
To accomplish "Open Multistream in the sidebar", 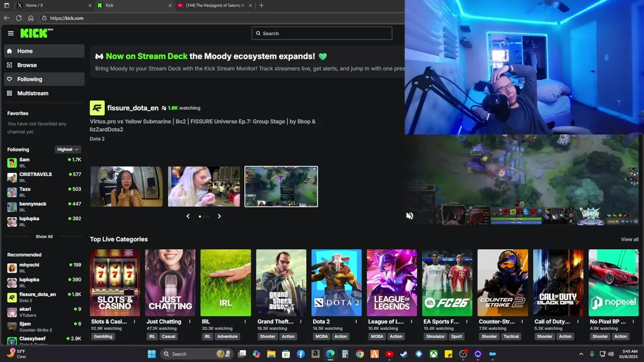I will (44, 93).
